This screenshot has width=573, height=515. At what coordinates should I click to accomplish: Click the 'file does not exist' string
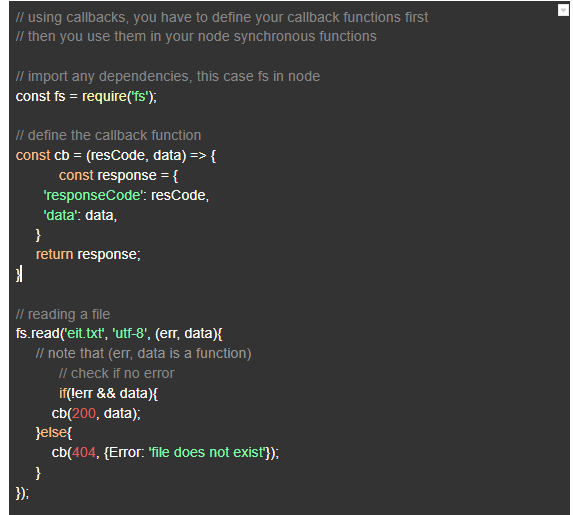[x=207, y=452]
